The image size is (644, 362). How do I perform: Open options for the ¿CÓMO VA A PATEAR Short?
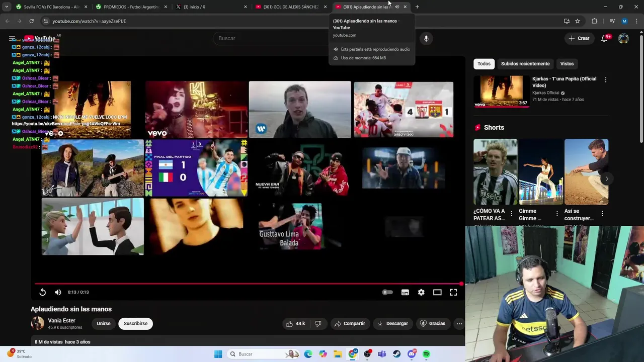[x=512, y=214]
